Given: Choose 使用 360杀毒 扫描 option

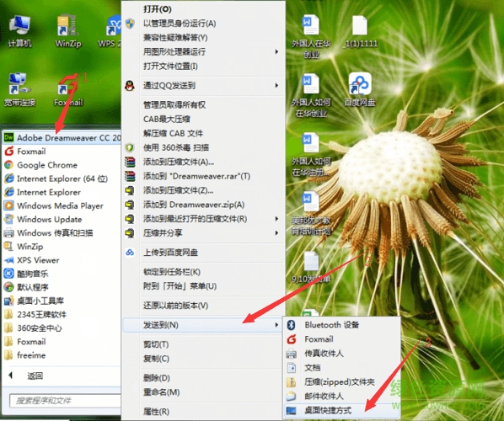Looking at the screenshot, I should [203, 147].
